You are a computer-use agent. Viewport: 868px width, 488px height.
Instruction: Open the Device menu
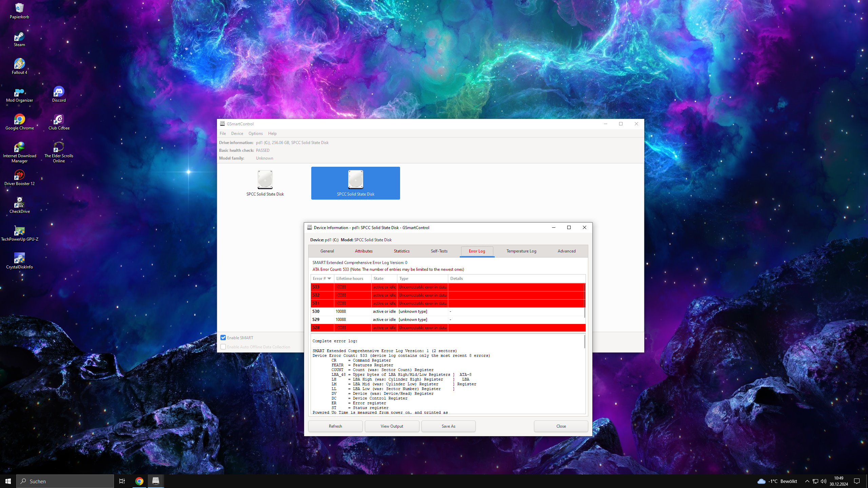click(x=237, y=134)
